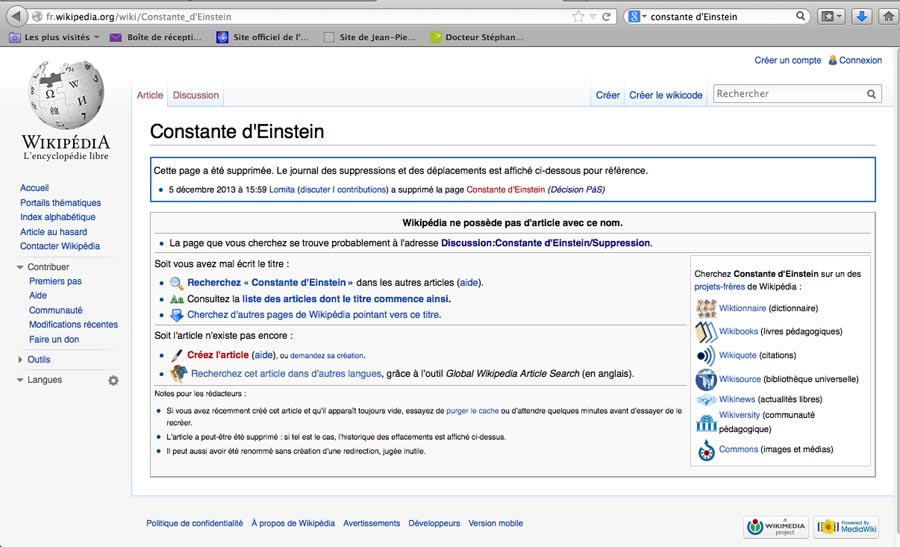This screenshot has width=900, height=547.
Task: Click the Connexion user icon
Action: tap(832, 60)
